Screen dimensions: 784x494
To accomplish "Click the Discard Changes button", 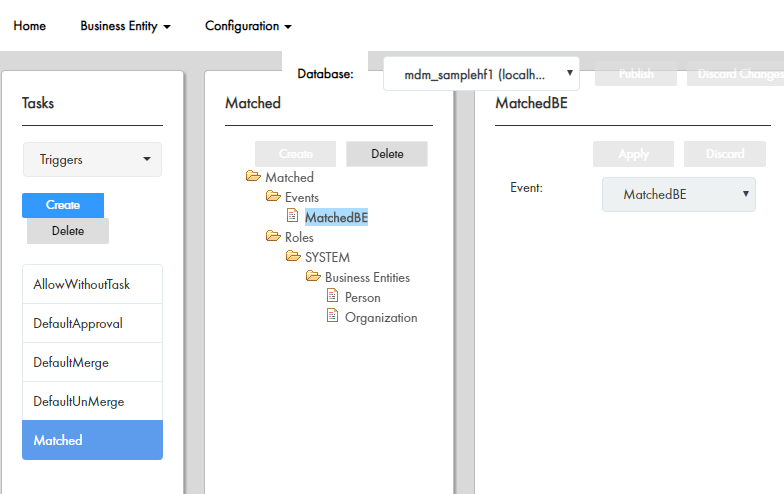I will 736,74.
